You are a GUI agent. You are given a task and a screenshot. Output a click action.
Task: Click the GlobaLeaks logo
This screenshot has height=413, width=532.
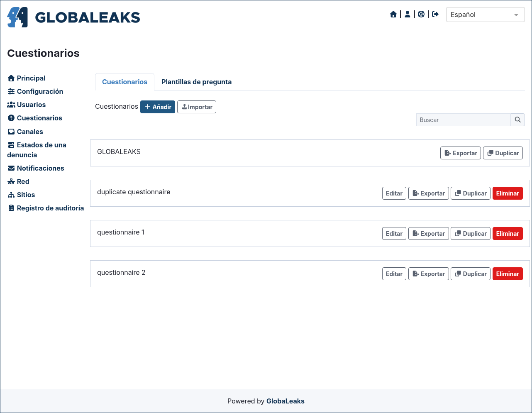(x=73, y=17)
